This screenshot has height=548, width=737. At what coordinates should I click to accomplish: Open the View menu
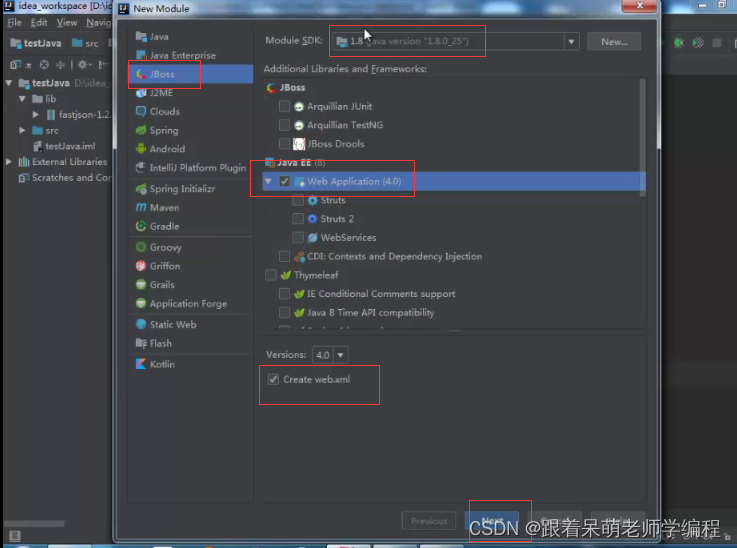pos(67,23)
